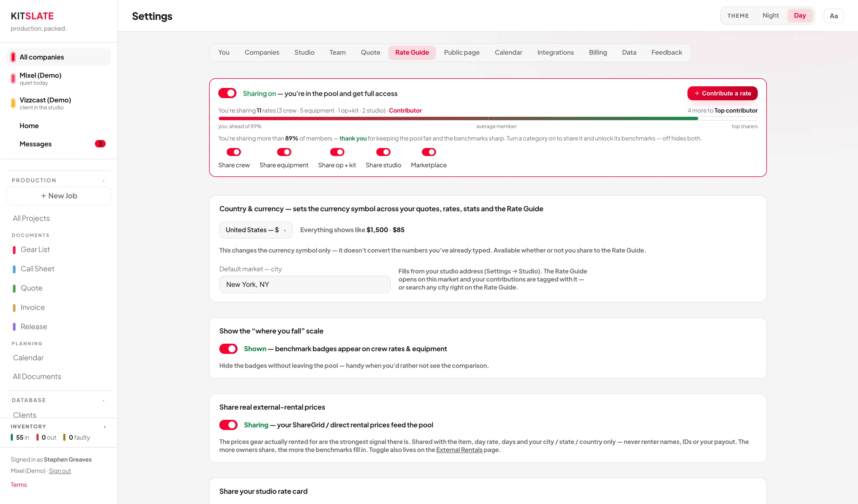Click the orange Invoice marker icon

[x=14, y=308]
